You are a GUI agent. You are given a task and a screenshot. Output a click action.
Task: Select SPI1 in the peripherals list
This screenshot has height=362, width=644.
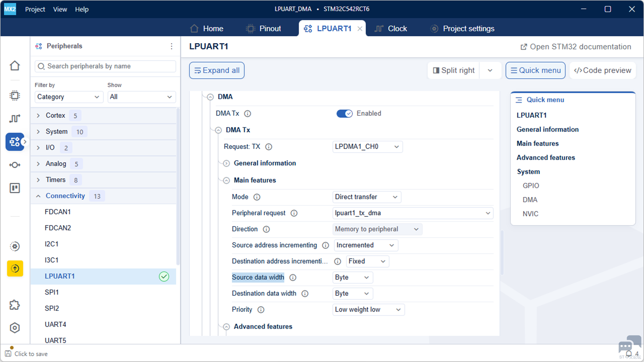coord(103,292)
